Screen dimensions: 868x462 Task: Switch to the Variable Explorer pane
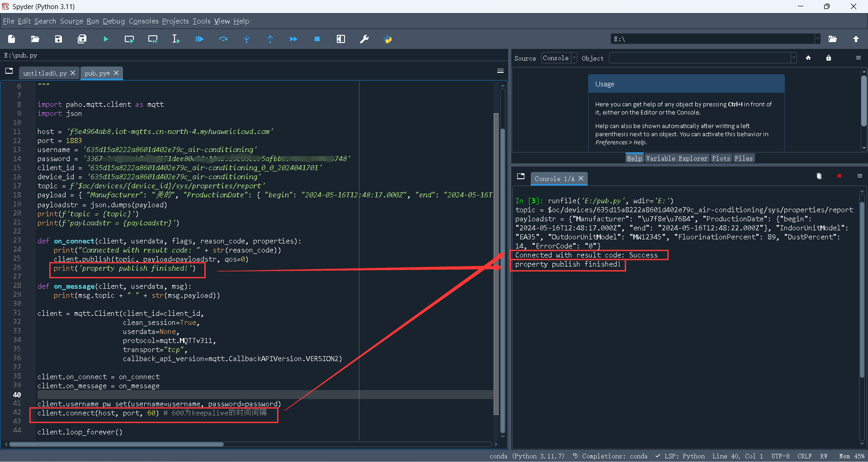tap(676, 158)
